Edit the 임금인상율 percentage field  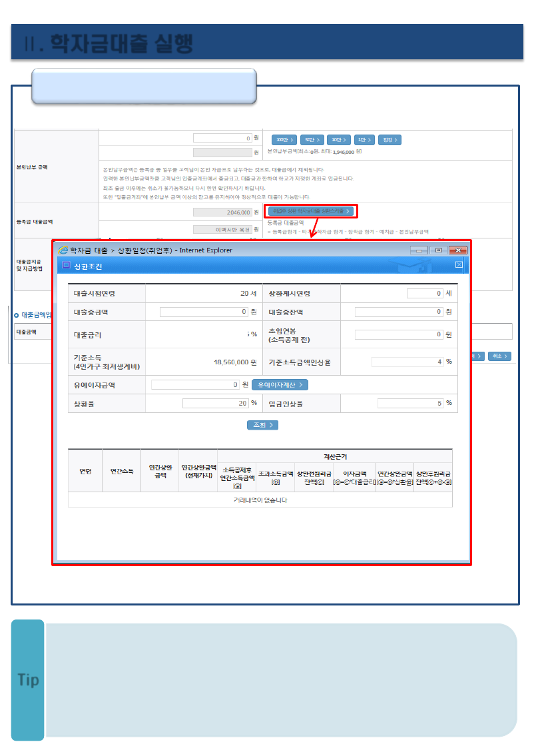coord(410,403)
